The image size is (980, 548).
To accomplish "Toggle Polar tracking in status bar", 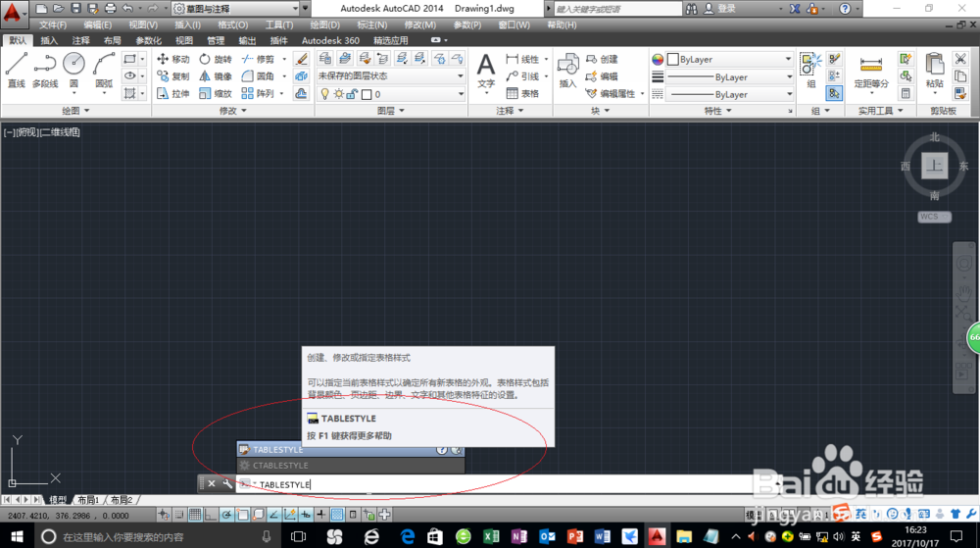I will point(226,515).
